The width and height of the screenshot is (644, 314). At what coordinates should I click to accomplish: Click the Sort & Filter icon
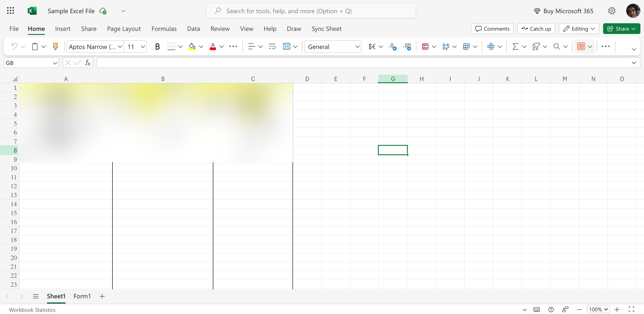(536, 47)
